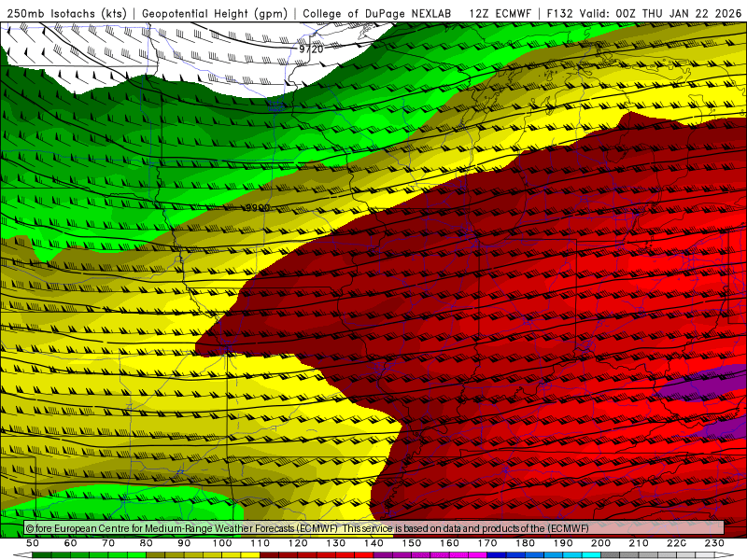Click the legend value 90
This screenshot has width=747, height=560.
pyautogui.click(x=184, y=543)
